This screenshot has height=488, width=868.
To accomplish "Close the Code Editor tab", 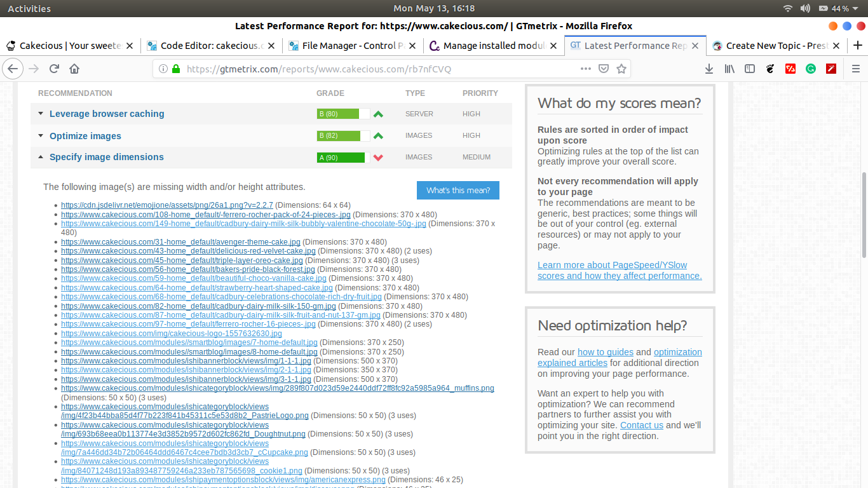I will 271,46.
